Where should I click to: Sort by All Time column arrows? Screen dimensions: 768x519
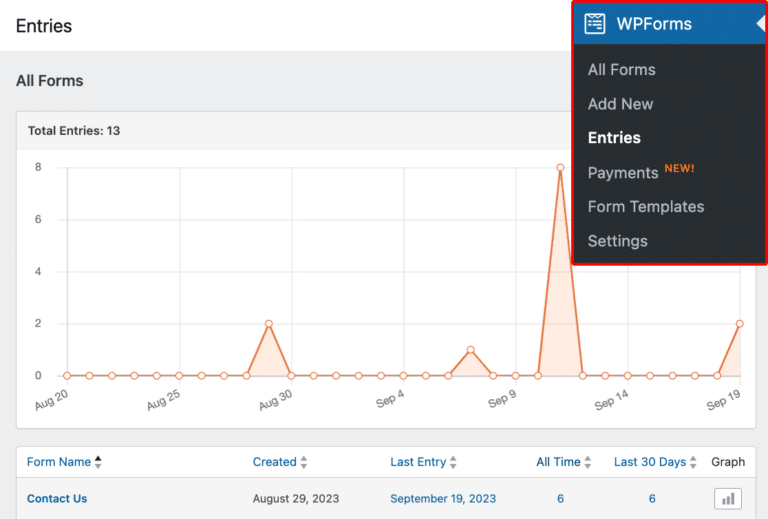[588, 462]
